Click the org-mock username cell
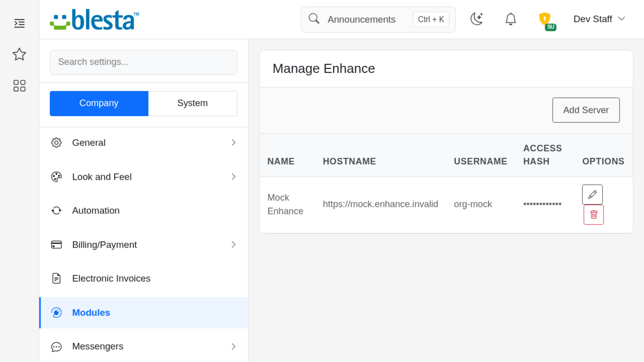This screenshot has width=644, height=362. pyautogui.click(x=473, y=204)
